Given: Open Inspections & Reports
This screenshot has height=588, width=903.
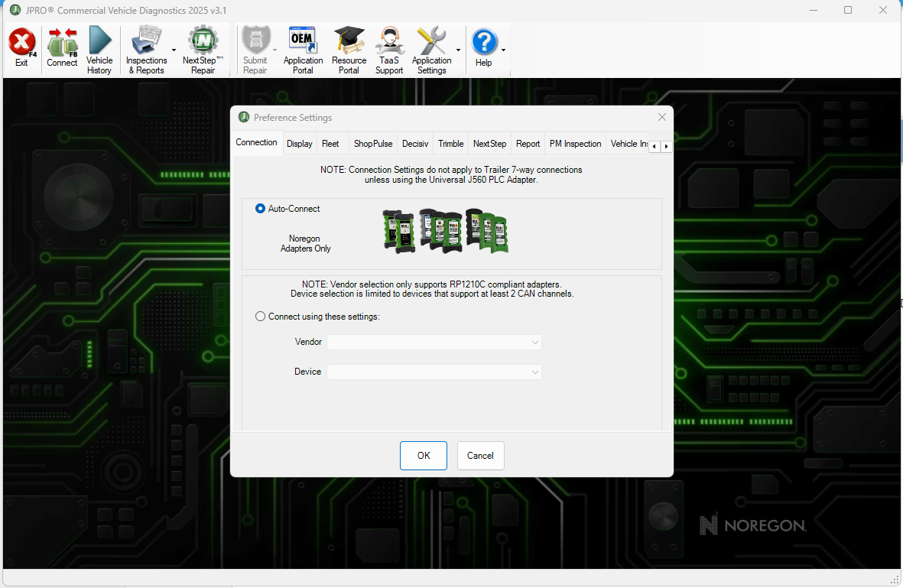Looking at the screenshot, I should pyautogui.click(x=146, y=48).
